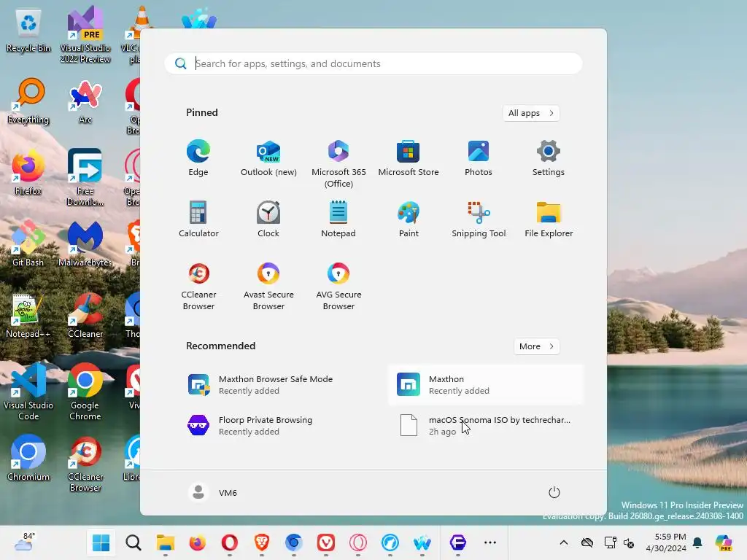747x560 pixels.
Task: Open the notifications bell
Action: [x=697, y=542]
